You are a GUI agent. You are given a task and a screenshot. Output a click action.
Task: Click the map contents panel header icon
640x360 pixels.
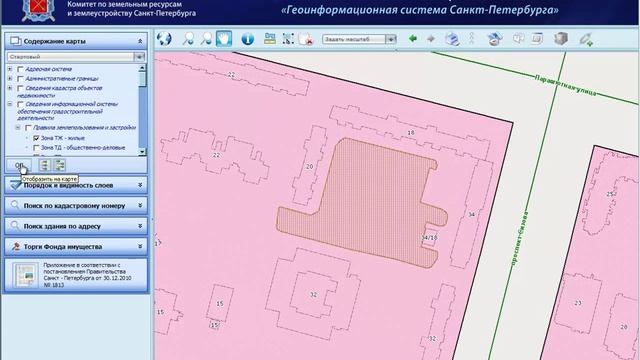pos(16,41)
